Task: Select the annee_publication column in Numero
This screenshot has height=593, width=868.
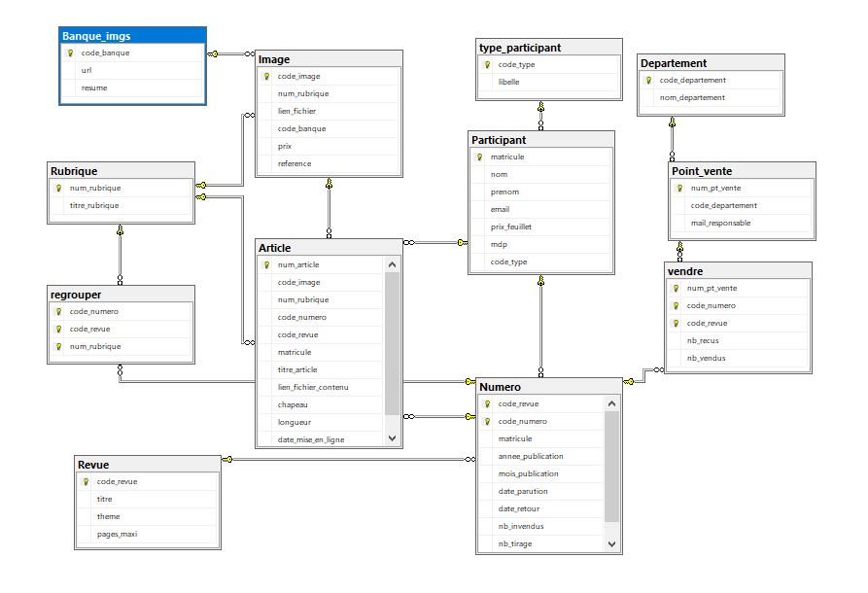Action: (x=539, y=456)
